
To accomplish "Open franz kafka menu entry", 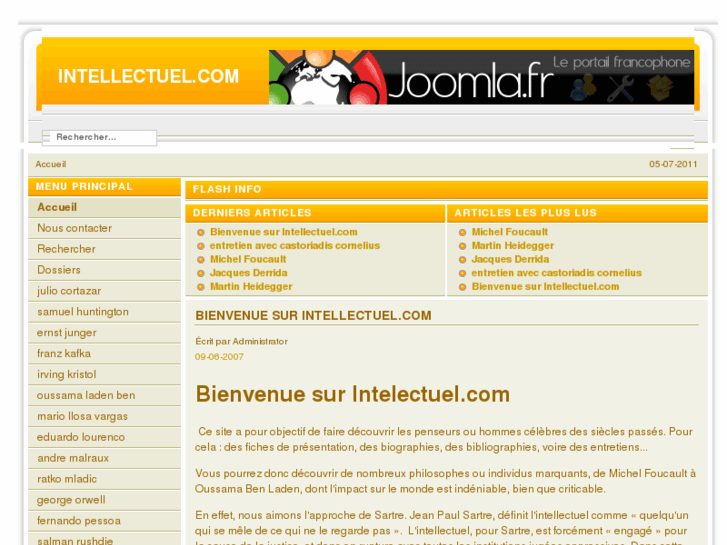I will point(104,353).
